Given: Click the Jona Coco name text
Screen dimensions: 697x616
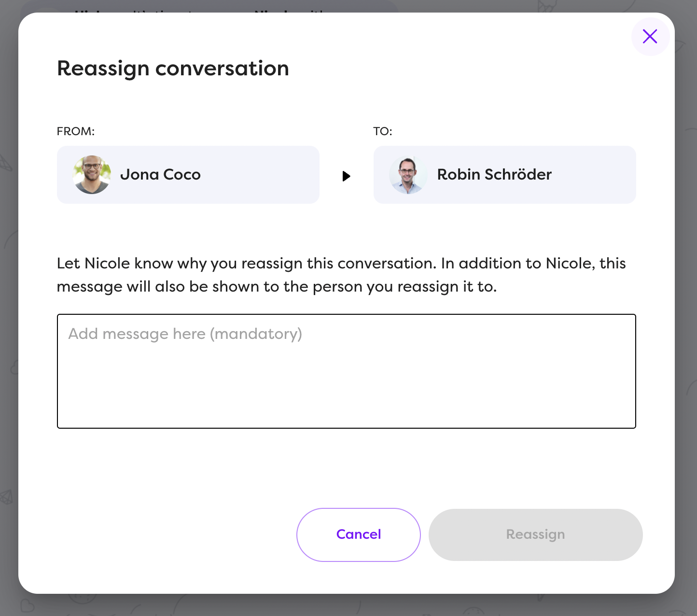Looking at the screenshot, I should (160, 174).
